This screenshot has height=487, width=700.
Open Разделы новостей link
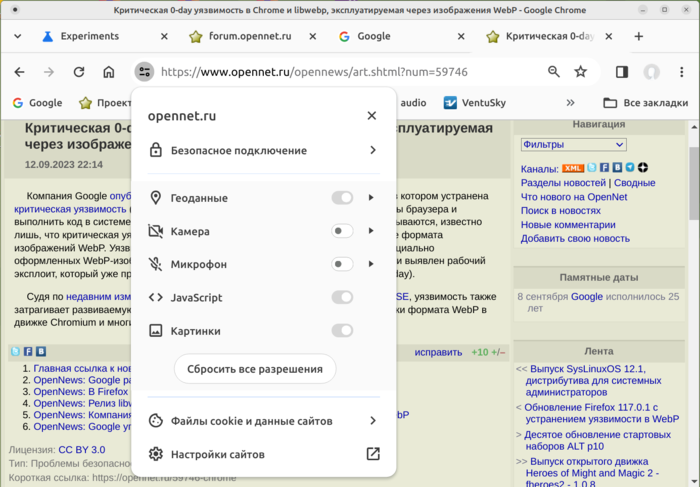click(563, 183)
